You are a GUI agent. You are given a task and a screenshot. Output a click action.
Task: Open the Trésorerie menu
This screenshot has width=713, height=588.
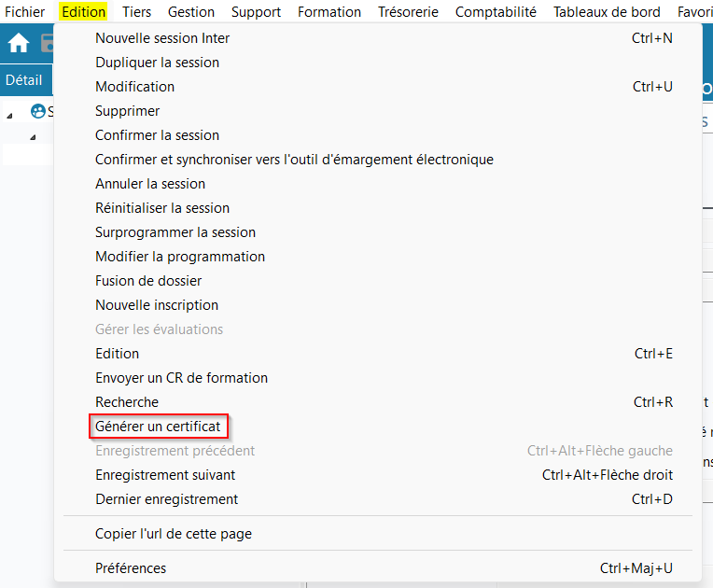[x=408, y=12]
